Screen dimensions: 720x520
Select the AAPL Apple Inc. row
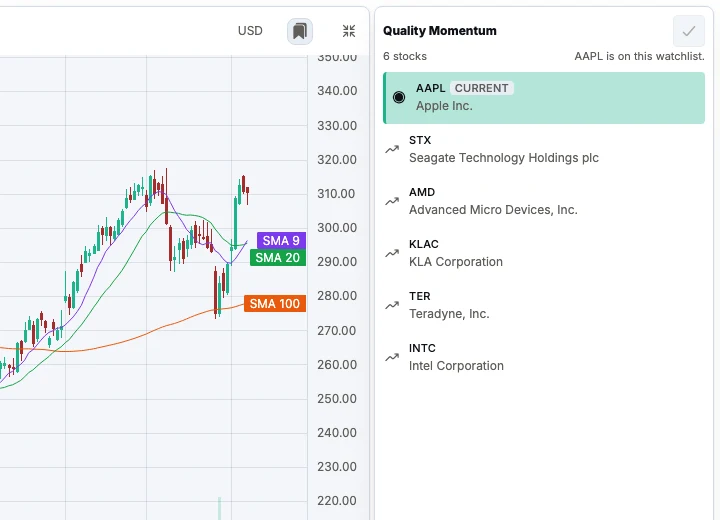tap(544, 98)
